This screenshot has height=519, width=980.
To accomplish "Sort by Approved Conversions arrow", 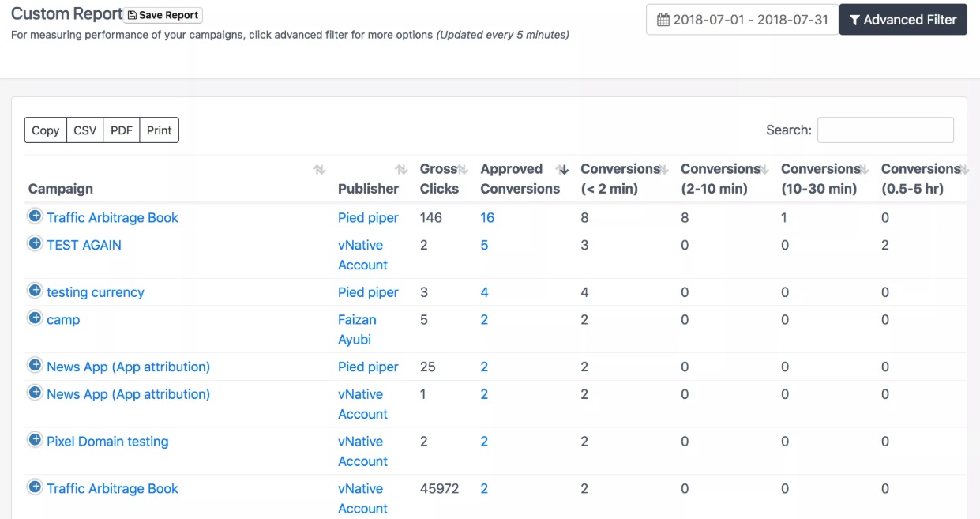I will (562, 170).
